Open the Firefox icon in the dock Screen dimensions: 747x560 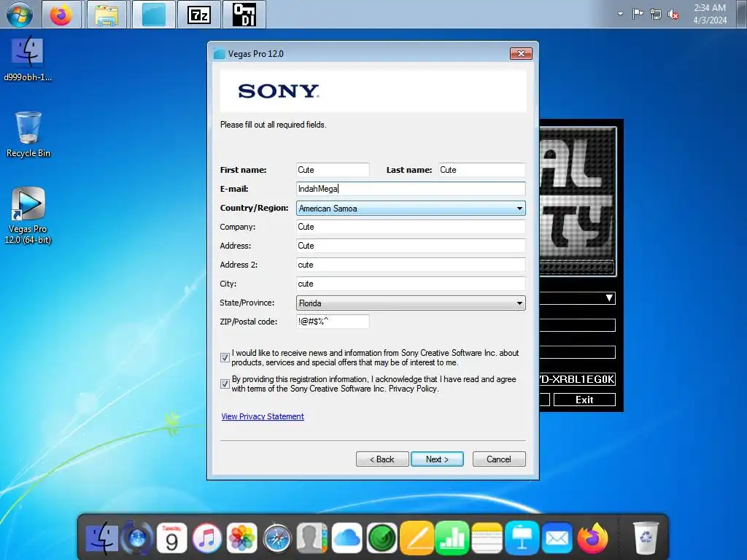coord(592,539)
